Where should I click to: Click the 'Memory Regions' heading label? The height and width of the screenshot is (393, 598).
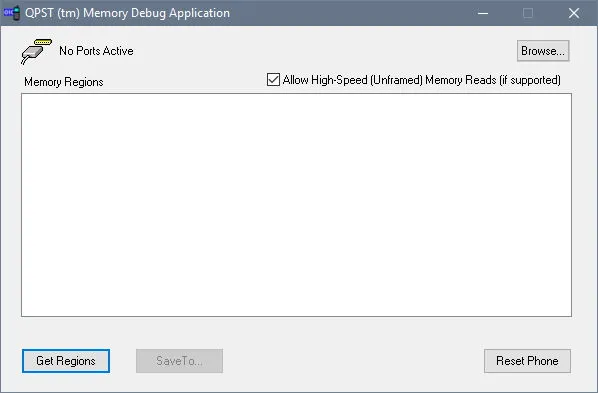[64, 82]
